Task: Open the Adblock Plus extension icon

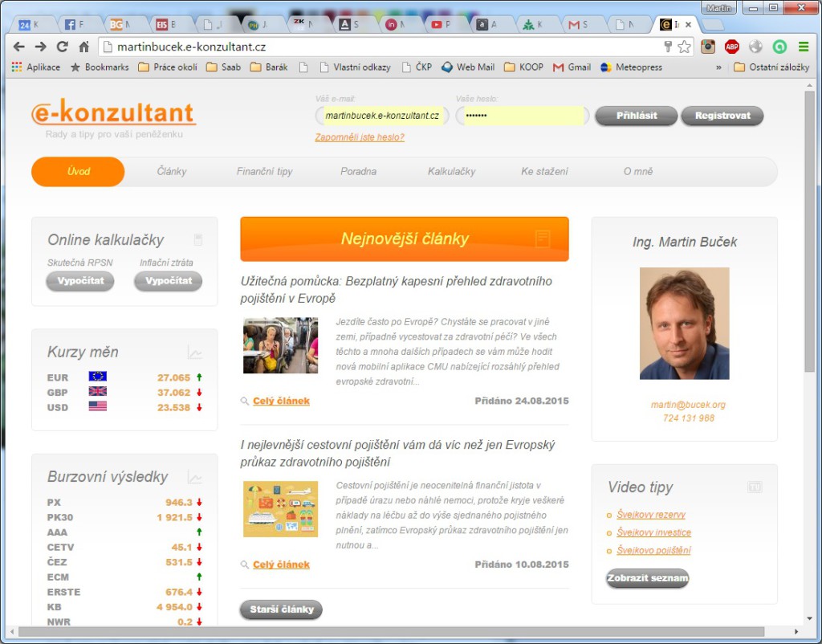Action: (732, 47)
